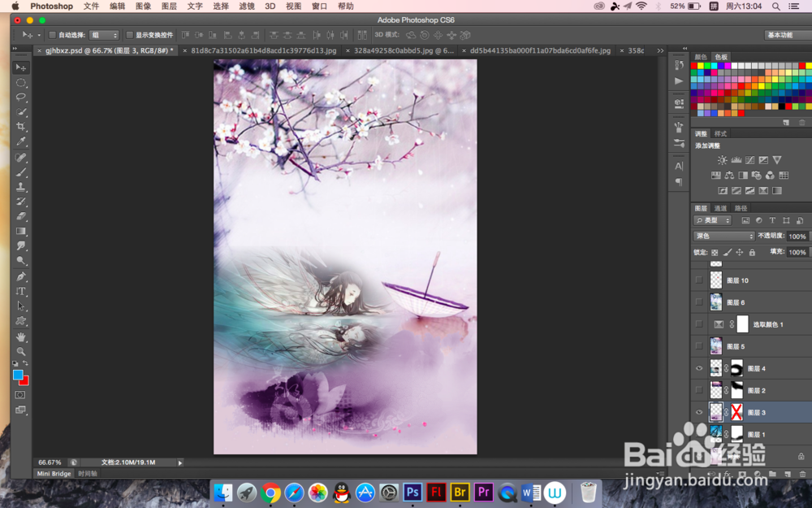The height and width of the screenshot is (508, 812).
Task: Switch to 通道 tab
Action: click(x=720, y=208)
